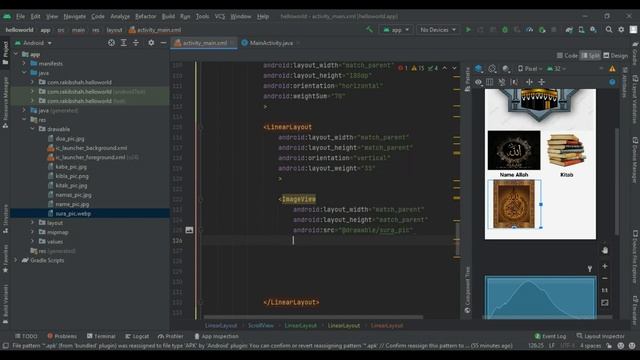The height and width of the screenshot is (360, 640).
Task: Collapse the drawable folder
Action: [32, 129]
